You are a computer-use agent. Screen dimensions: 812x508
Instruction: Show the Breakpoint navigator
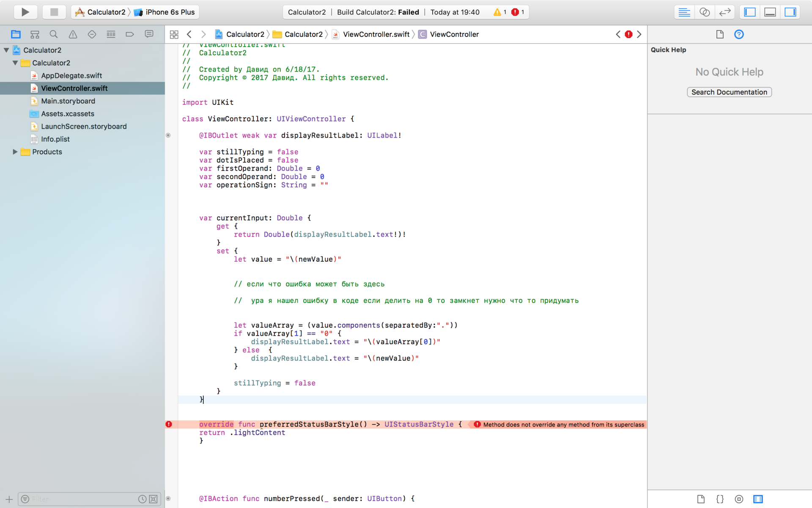pos(130,34)
